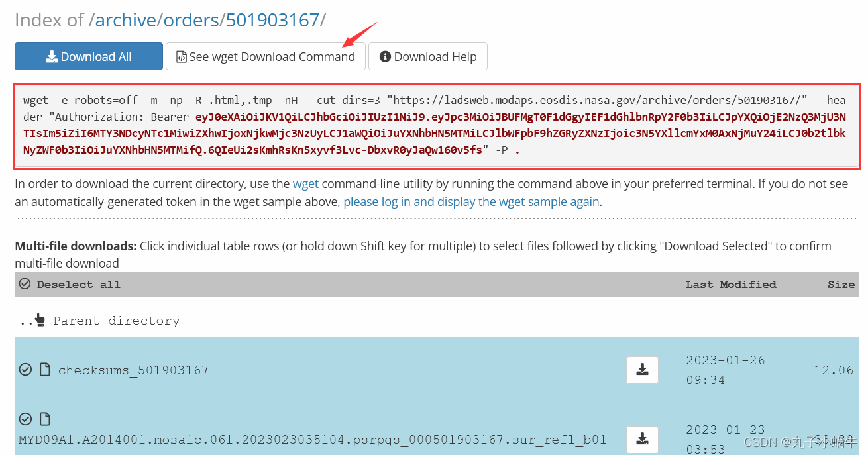Open the Parent directory entry
This screenshot has height=455, width=868.
tap(116, 320)
